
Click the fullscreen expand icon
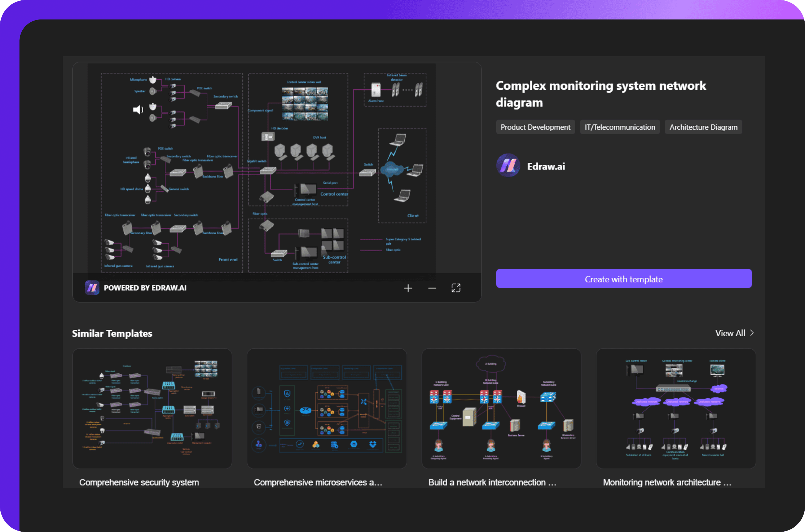(456, 288)
